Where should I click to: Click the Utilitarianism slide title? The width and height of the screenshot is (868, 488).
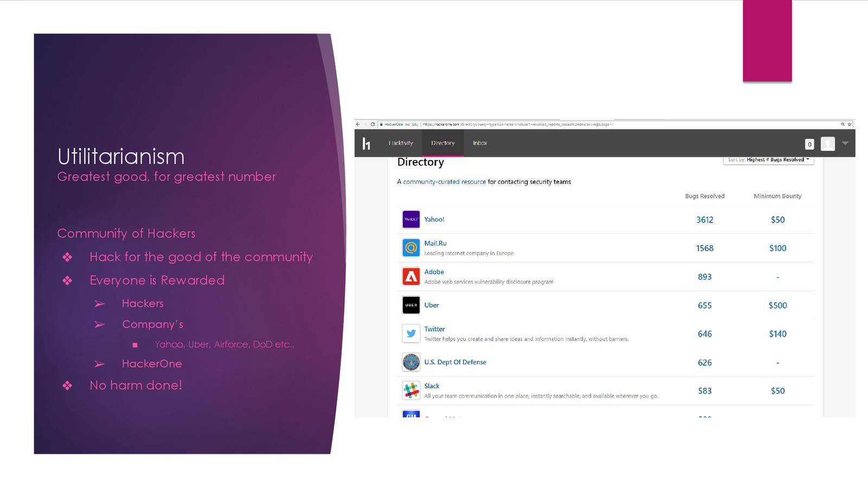121,157
